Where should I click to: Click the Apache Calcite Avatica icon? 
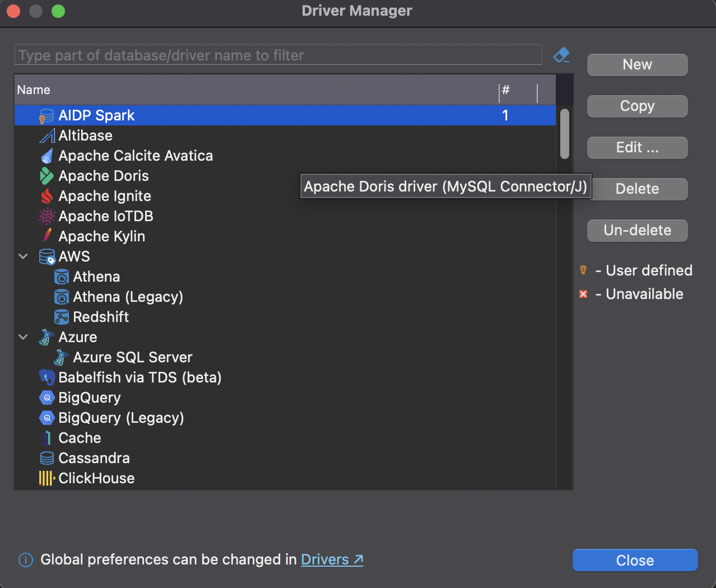pyautogui.click(x=47, y=156)
